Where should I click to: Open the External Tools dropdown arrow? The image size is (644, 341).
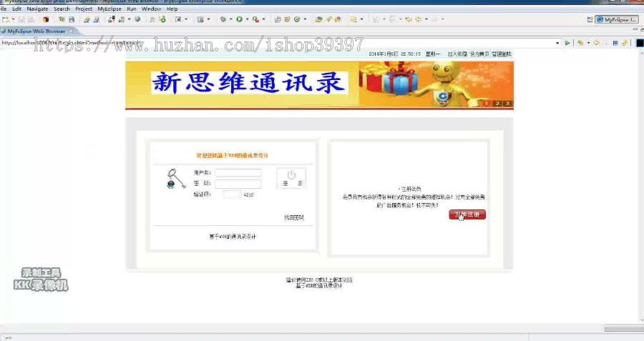[263, 19]
